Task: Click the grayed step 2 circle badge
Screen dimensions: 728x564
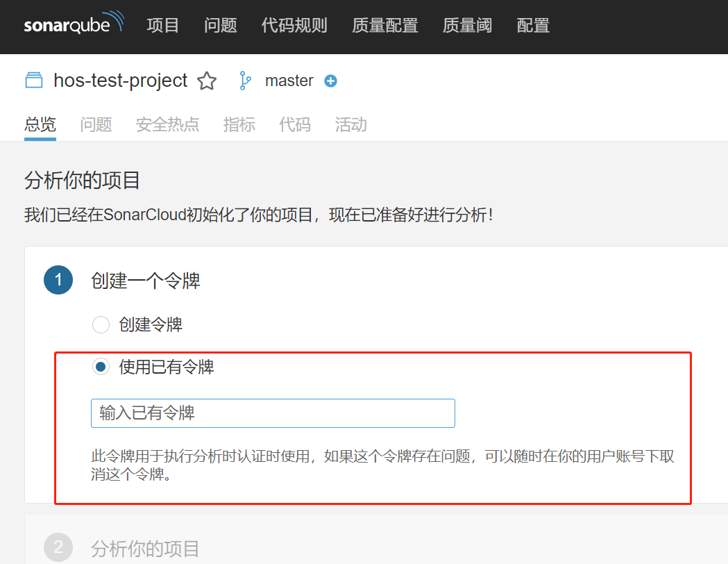Action: point(58,547)
